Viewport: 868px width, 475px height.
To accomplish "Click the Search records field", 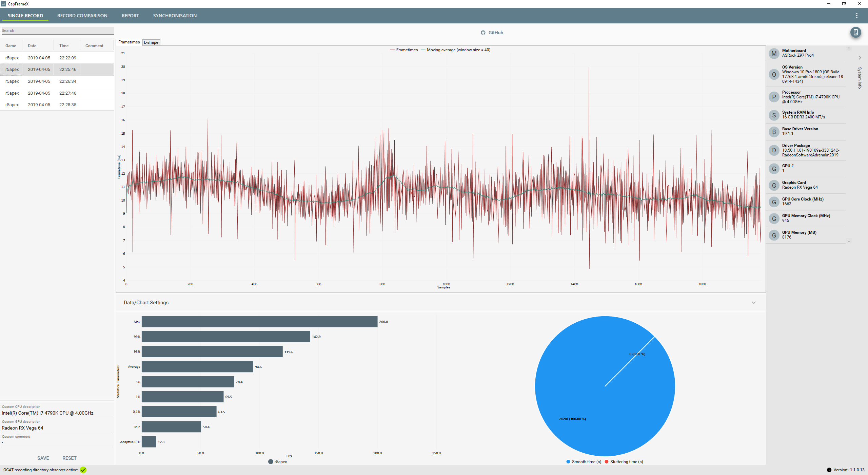I will 57,31.
